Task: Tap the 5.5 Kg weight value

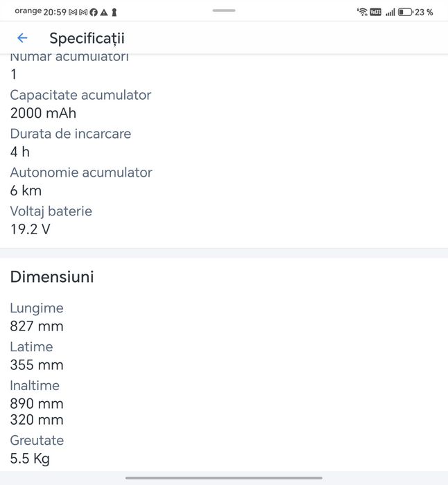Action: [x=30, y=459]
